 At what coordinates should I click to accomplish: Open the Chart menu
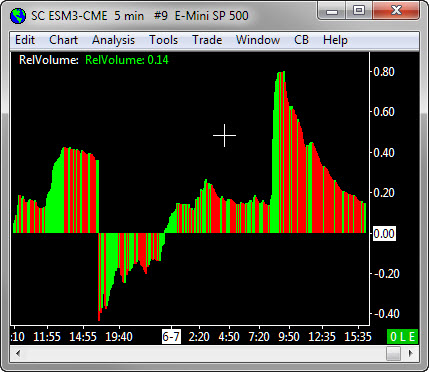point(63,40)
